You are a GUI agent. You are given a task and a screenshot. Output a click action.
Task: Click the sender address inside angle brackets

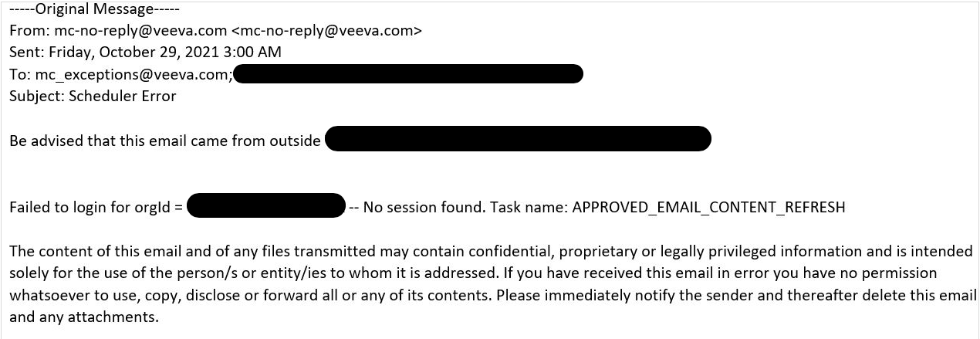pos(326,32)
